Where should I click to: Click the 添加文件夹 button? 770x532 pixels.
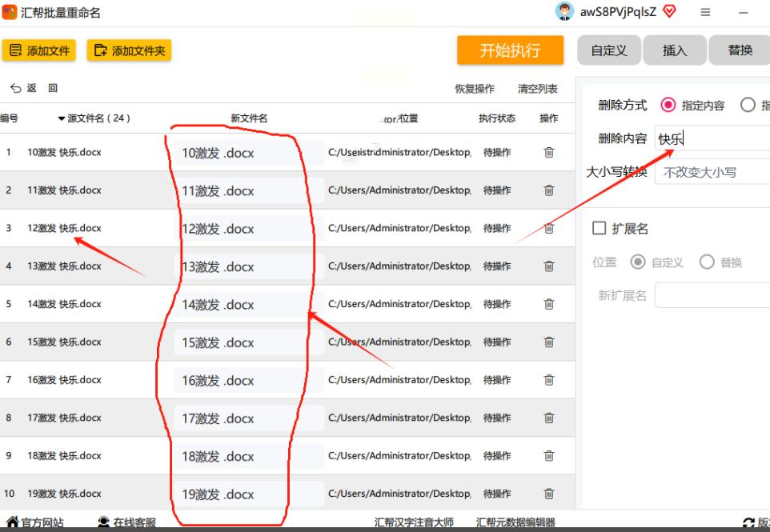pyautogui.click(x=129, y=50)
